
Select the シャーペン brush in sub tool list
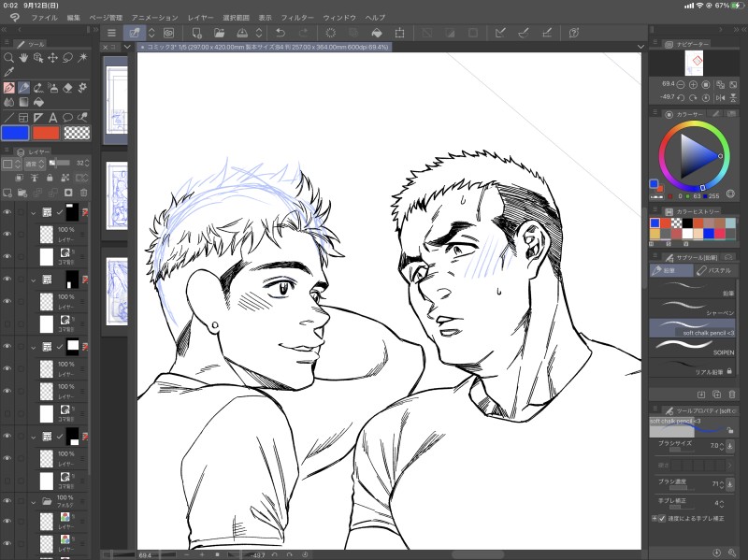(692, 308)
